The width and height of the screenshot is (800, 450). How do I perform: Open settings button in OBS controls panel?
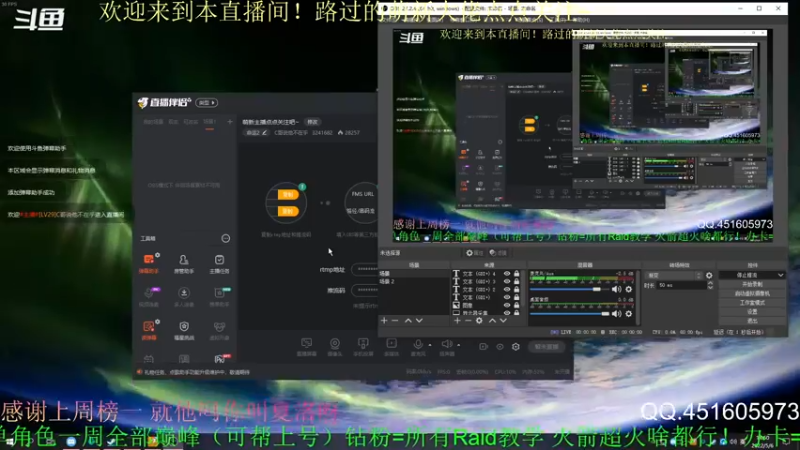pos(752,312)
